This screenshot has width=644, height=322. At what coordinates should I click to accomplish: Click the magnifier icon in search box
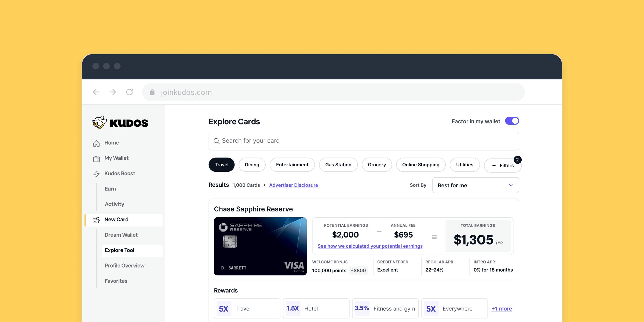[216, 141]
